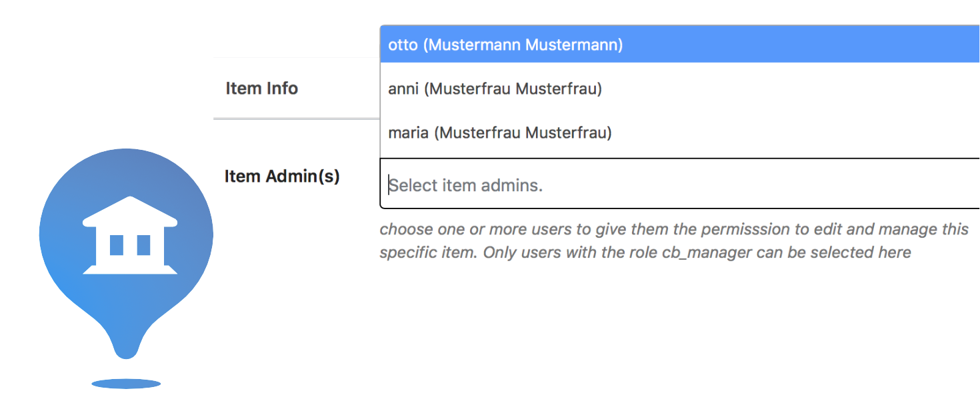Viewport: 980px width, 413px height.
Task: Click the "Only users with the role" sentence
Action: coord(697,252)
